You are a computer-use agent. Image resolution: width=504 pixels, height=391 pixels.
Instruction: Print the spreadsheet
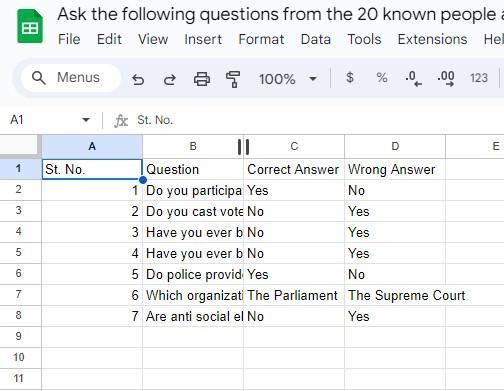(202, 79)
